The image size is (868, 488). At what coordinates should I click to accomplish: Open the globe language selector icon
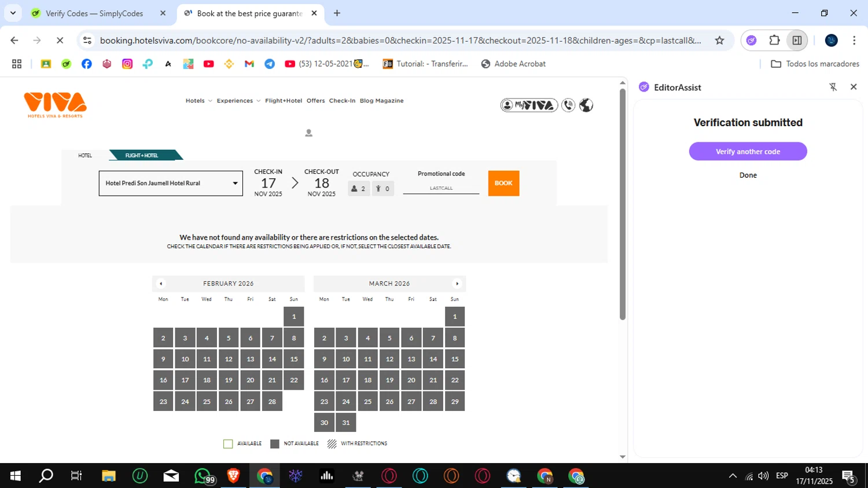click(x=586, y=105)
